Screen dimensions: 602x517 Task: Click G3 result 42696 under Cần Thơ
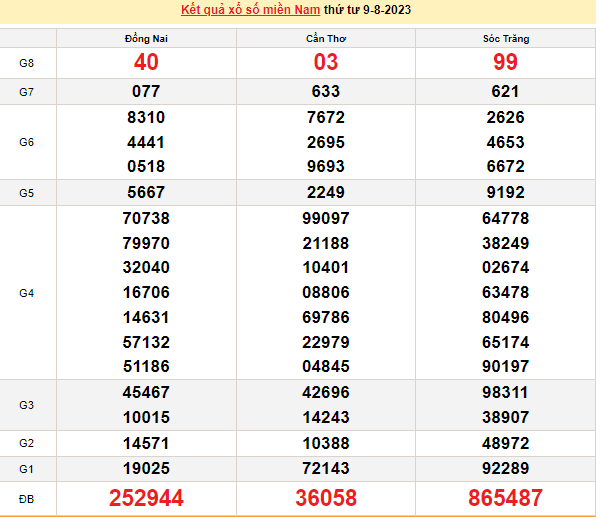click(326, 392)
